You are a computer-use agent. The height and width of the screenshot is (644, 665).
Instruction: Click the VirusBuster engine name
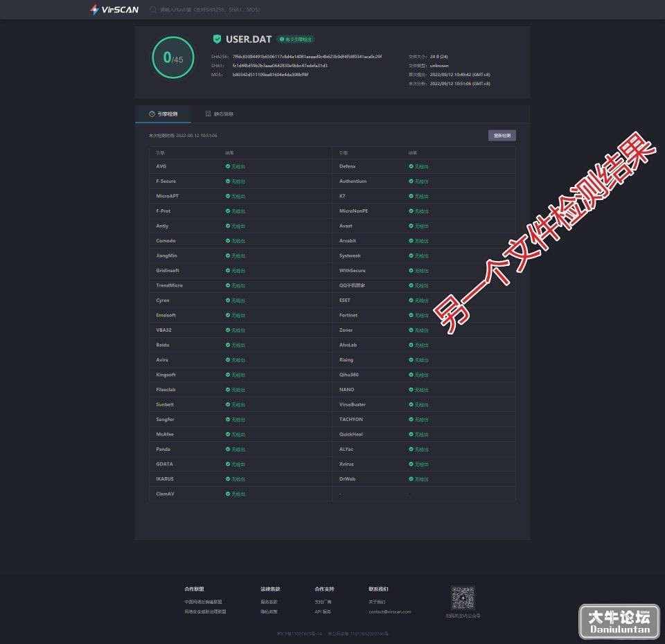pos(353,404)
